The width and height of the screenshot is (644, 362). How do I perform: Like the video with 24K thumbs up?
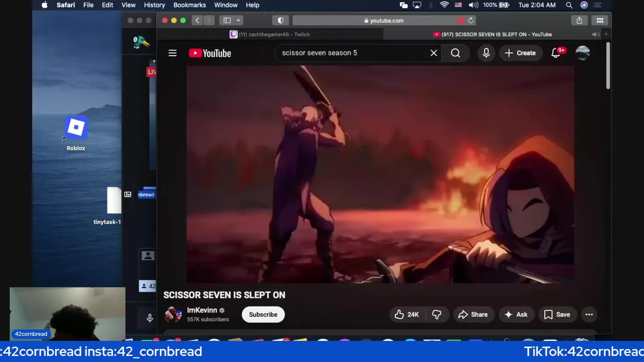pyautogui.click(x=407, y=314)
